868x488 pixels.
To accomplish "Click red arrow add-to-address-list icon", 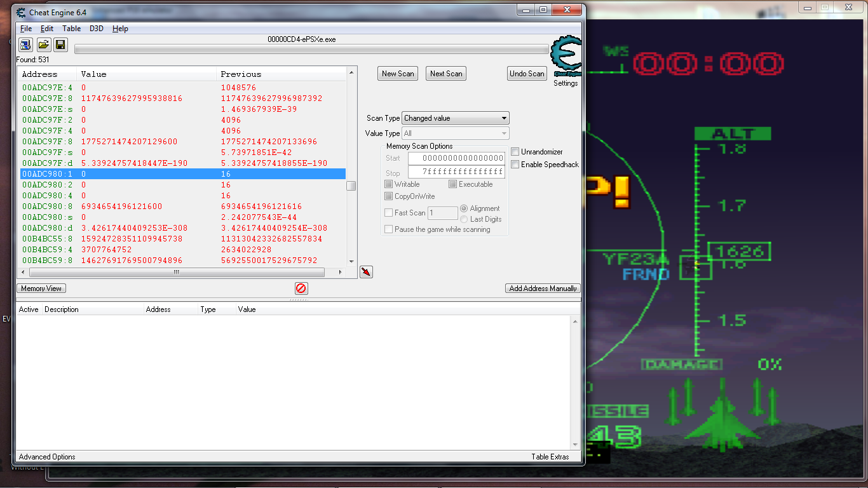I will (x=366, y=272).
